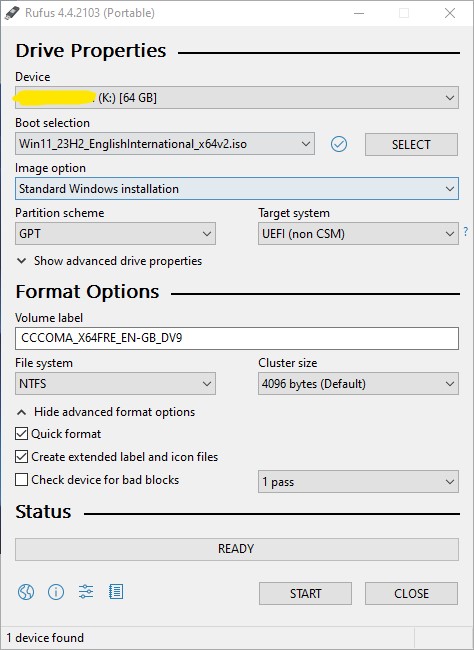Open the Device dropdown for K: drive

[x=237, y=98]
